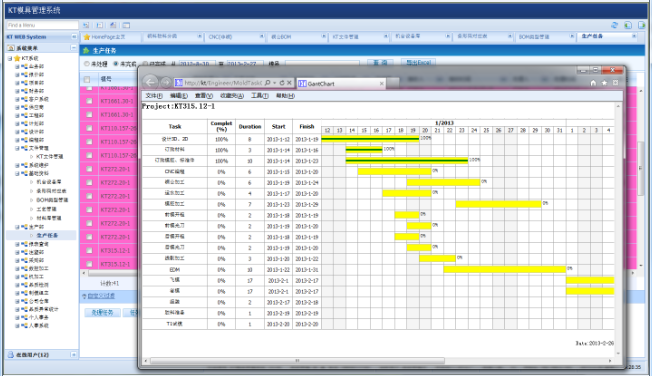Viewport: 652px width, 376px height.
Task: Collapse the 生产部 tree node
Action: click(17, 227)
